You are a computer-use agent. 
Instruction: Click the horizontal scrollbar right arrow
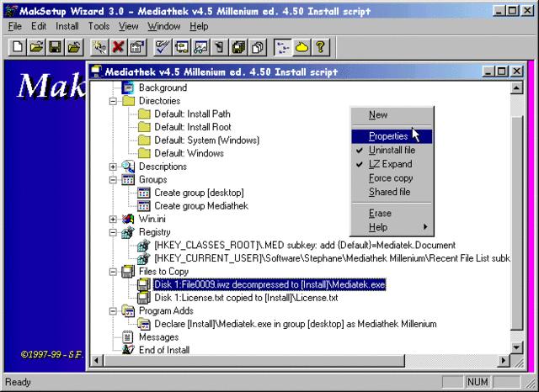pos(504,360)
